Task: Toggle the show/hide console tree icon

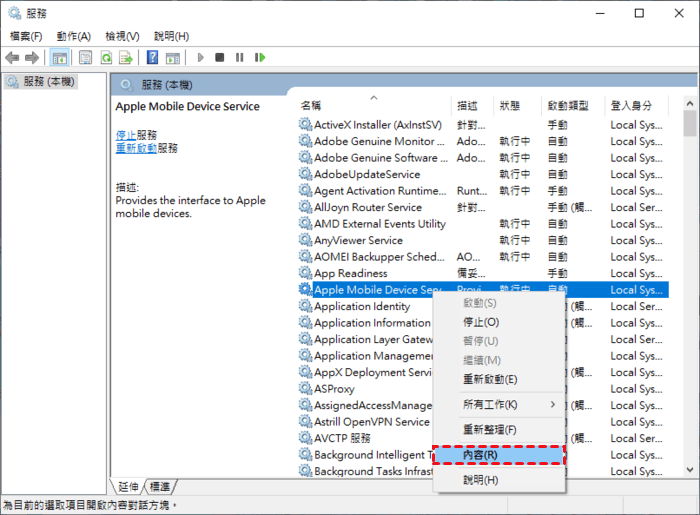Action: (x=60, y=58)
